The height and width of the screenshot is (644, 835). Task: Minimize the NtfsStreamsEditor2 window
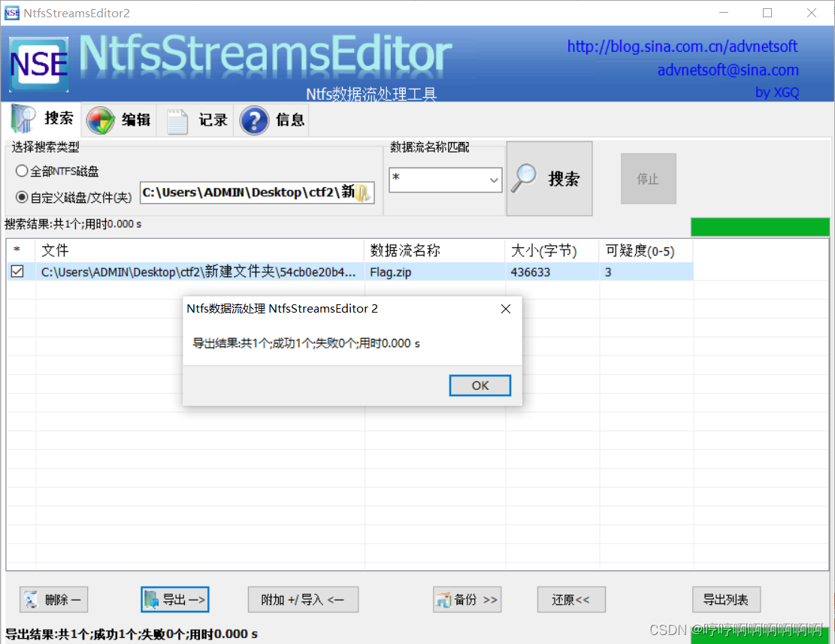click(724, 13)
